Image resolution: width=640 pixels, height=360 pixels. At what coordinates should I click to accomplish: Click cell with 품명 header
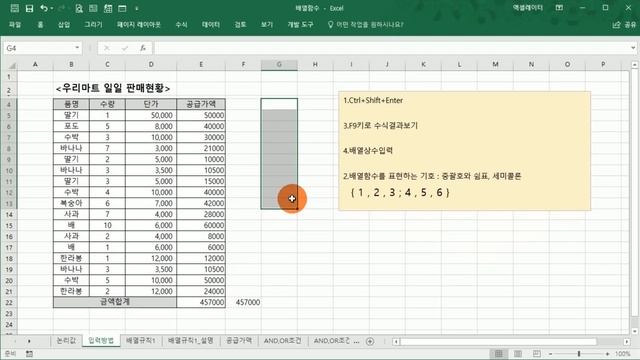pyautogui.click(x=71, y=104)
